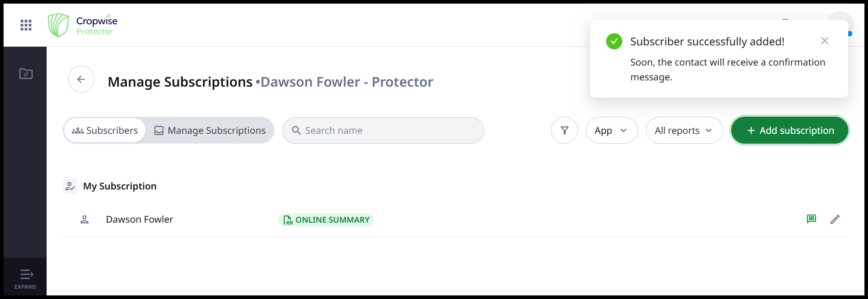Open the apps grid launcher

26,25
